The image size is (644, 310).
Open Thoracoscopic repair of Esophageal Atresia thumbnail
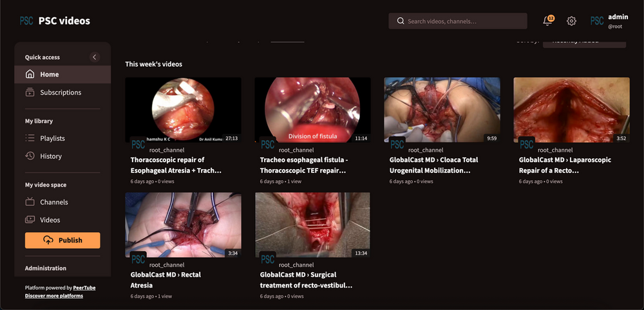(x=183, y=110)
